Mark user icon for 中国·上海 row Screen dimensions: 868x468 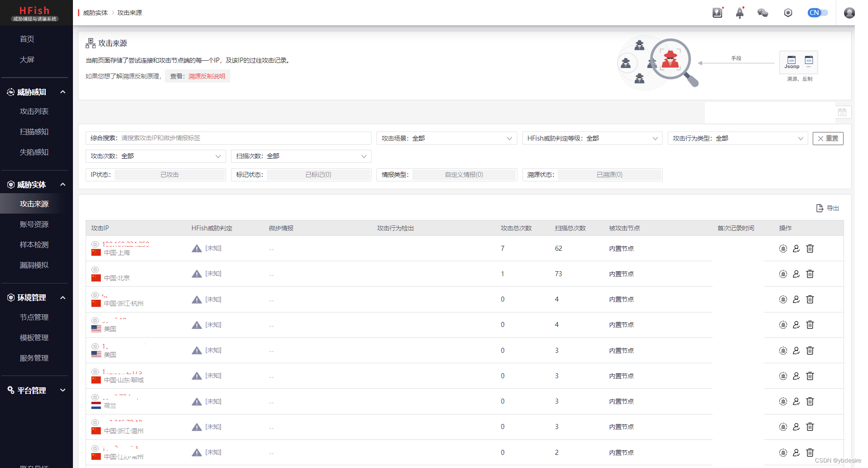tap(796, 249)
